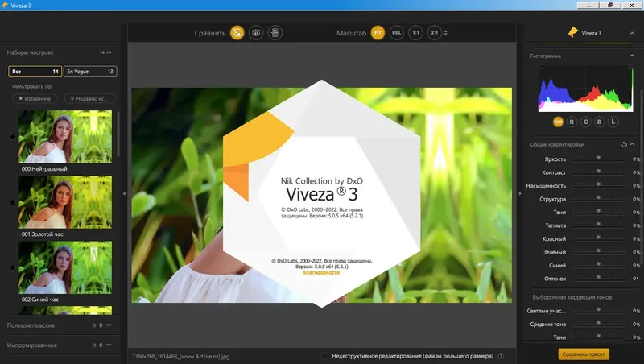Image resolution: width=644 pixels, height=364 pixels.
Task: Collapse the Гистограмма section
Action: 632,56
